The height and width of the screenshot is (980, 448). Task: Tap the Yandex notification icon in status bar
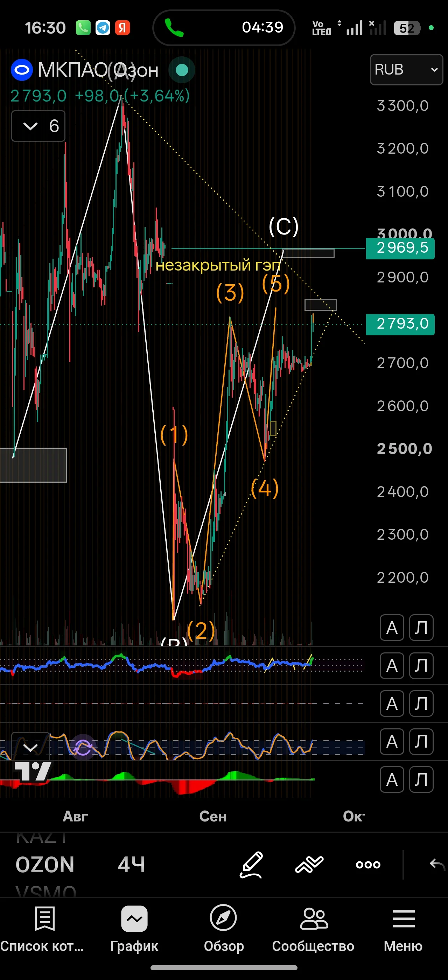tap(122, 28)
